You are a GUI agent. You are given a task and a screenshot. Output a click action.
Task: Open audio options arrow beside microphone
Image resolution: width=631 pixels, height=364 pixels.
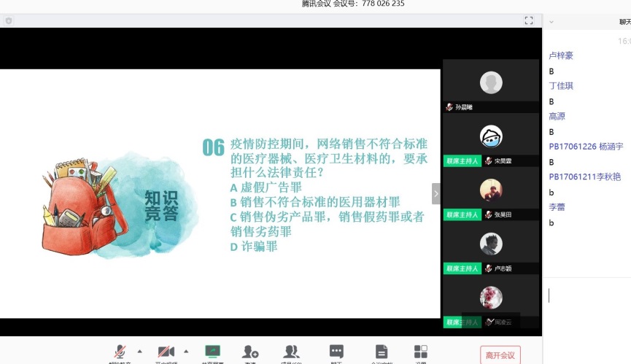click(x=139, y=351)
